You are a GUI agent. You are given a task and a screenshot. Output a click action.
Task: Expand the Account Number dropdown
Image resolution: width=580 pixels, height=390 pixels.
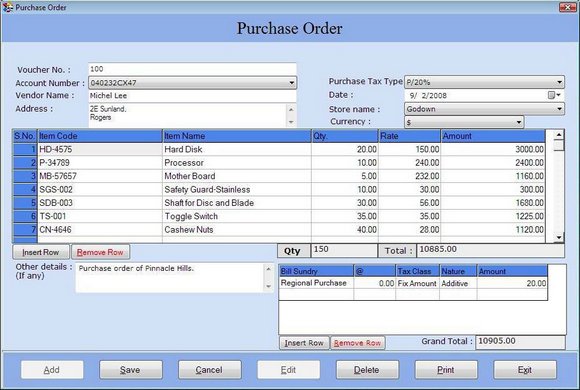coord(291,83)
